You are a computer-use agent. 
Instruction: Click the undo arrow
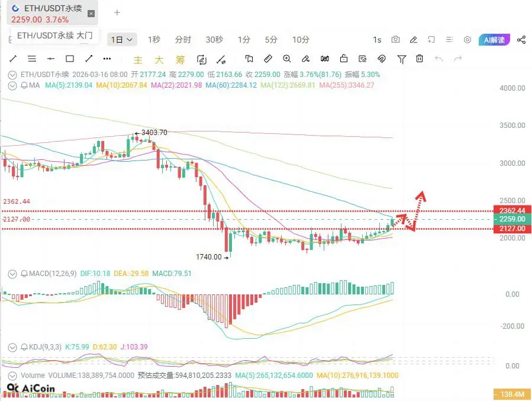[x=439, y=59]
